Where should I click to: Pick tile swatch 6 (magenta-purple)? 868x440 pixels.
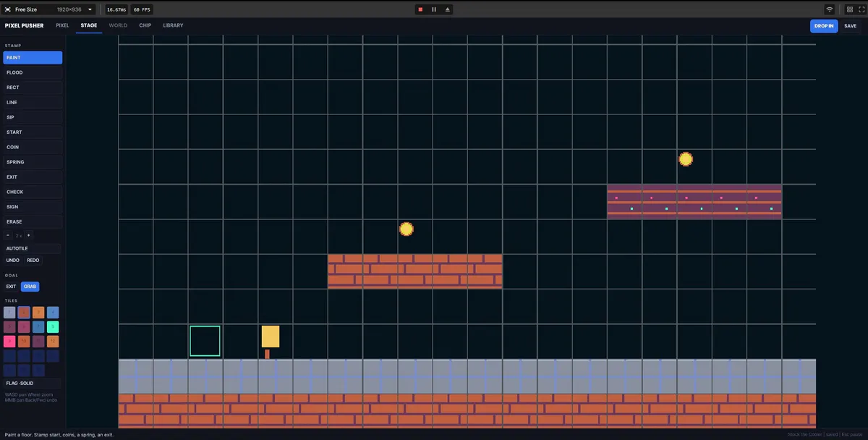coord(24,327)
